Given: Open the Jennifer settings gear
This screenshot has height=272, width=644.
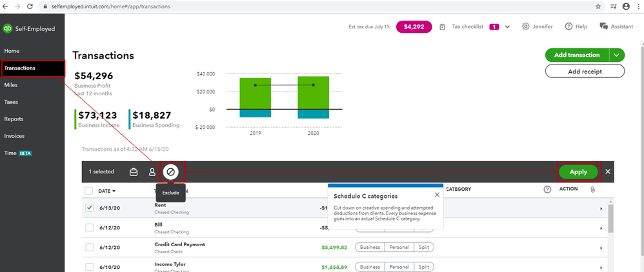Looking at the screenshot, I should [526, 26].
